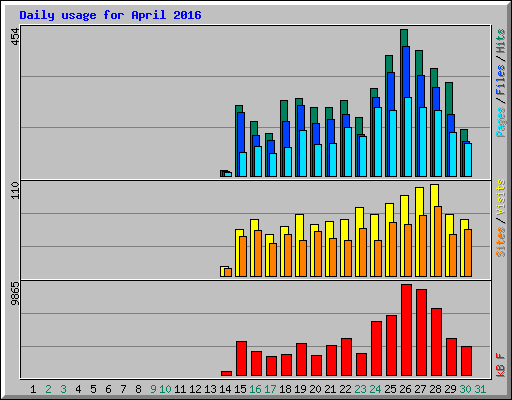Click the small red KB bar for day 14
The height and width of the screenshot is (400, 512).
click(226, 373)
